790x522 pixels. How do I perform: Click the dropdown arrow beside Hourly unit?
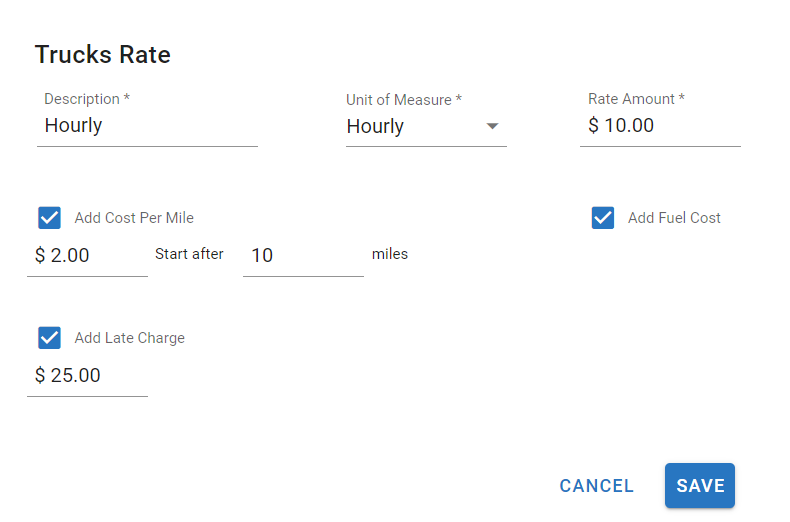pos(492,126)
